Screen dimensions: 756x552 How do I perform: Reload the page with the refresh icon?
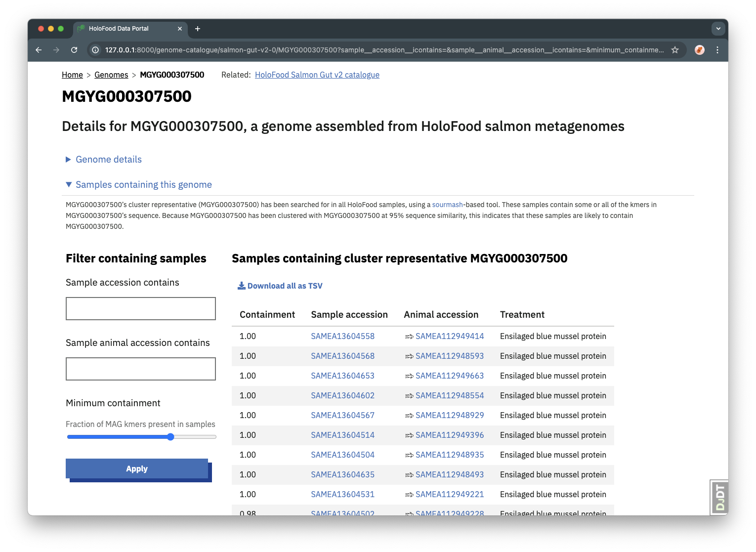[74, 50]
